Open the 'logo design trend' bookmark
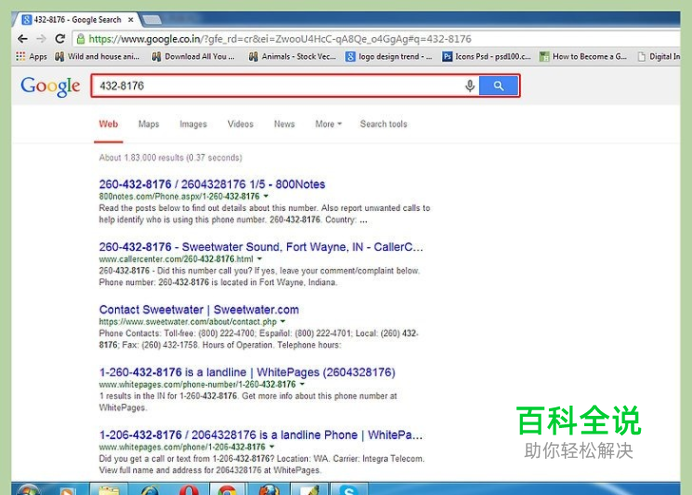Screen dimensions: 692x495 pyautogui.click(x=389, y=56)
